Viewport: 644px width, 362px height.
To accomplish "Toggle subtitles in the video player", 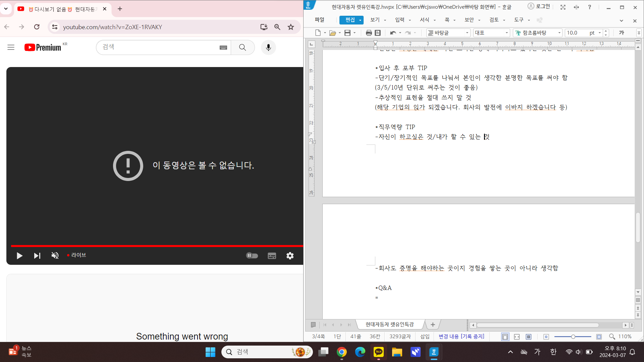I will 272,256.
